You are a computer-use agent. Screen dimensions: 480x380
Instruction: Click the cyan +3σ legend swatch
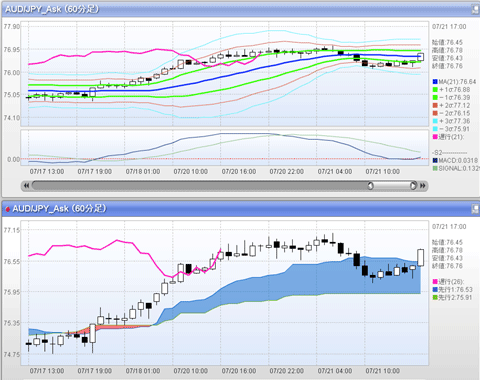point(435,121)
